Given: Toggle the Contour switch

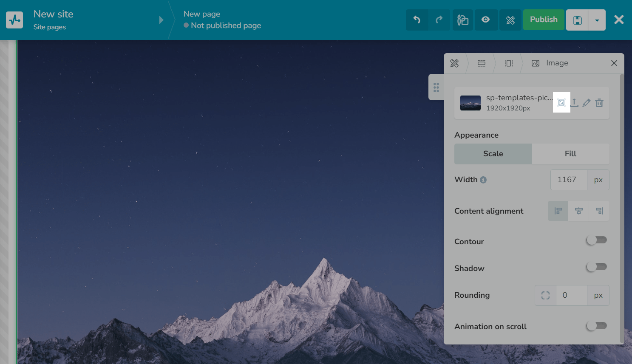Looking at the screenshot, I should click(597, 240).
